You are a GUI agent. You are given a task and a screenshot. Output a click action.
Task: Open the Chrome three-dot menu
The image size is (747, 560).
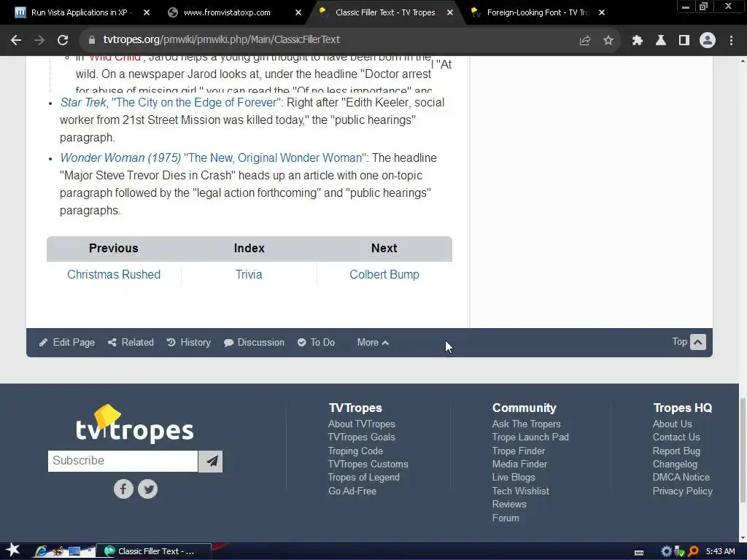tap(731, 41)
